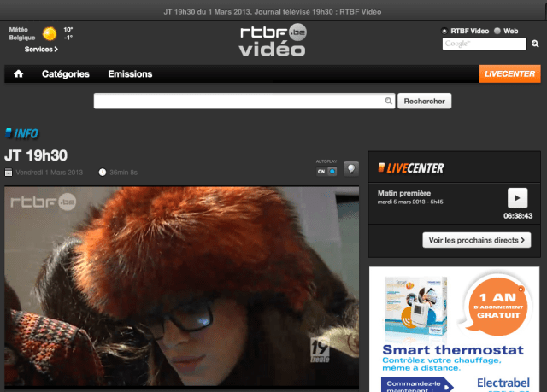Screen dimensions: 547x392
Task: Toggle the Autoplay ON switch
Action: [326, 171]
